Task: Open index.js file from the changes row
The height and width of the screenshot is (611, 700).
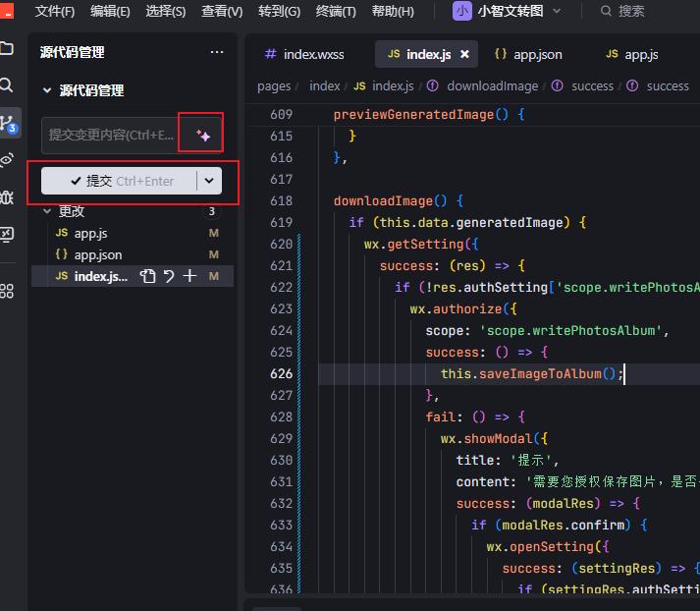Action: click(100, 277)
